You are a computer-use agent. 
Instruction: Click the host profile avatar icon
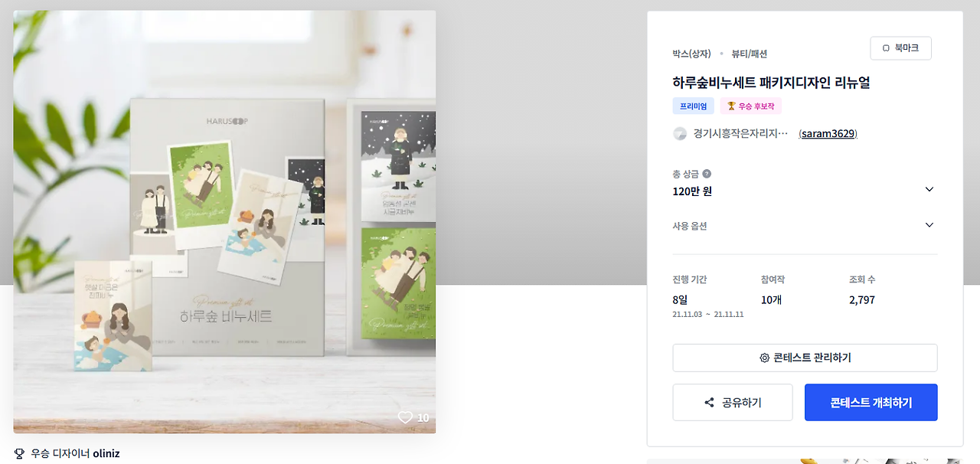680,133
